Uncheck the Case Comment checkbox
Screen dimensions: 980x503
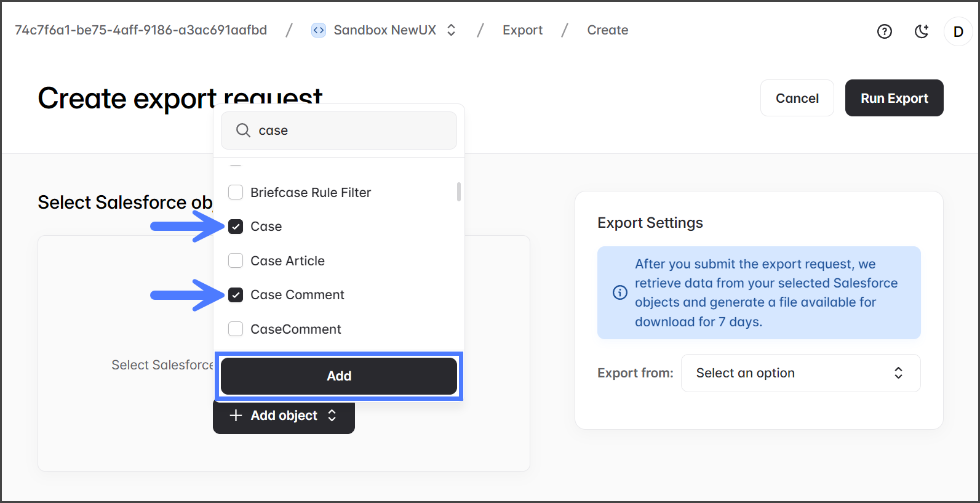(236, 295)
